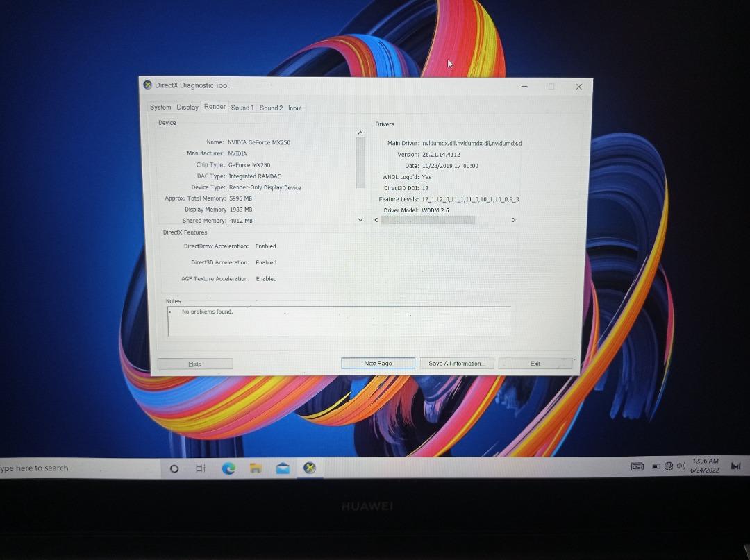Click the Shared Memory 4012 MB value
Viewport: 750px width, 560px height.
[241, 221]
